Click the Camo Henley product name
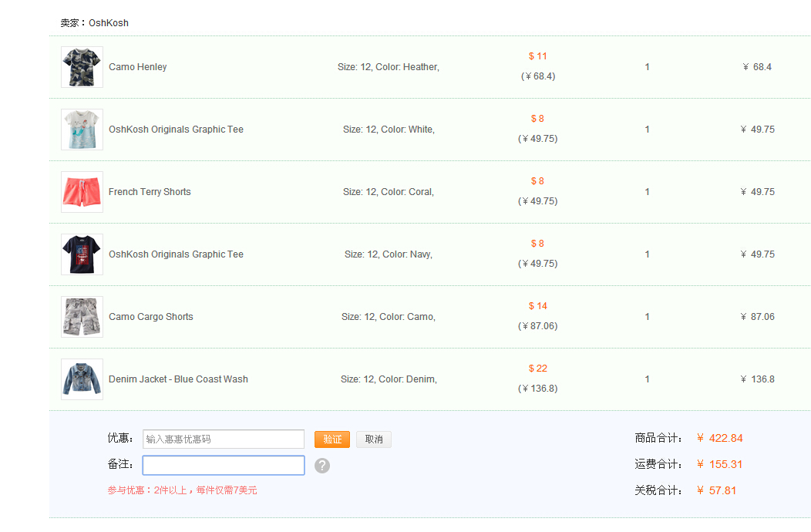The width and height of the screenshot is (811, 532). pyautogui.click(x=137, y=67)
